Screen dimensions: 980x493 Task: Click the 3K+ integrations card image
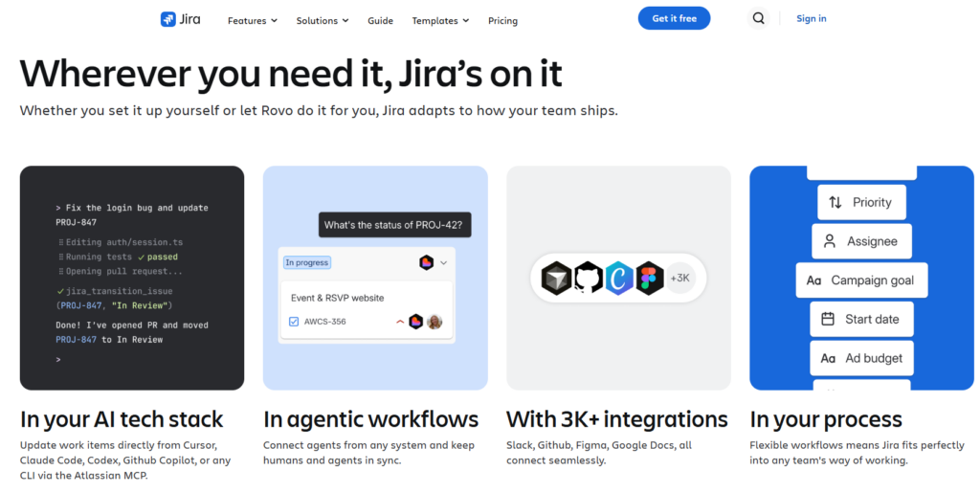[x=619, y=278]
